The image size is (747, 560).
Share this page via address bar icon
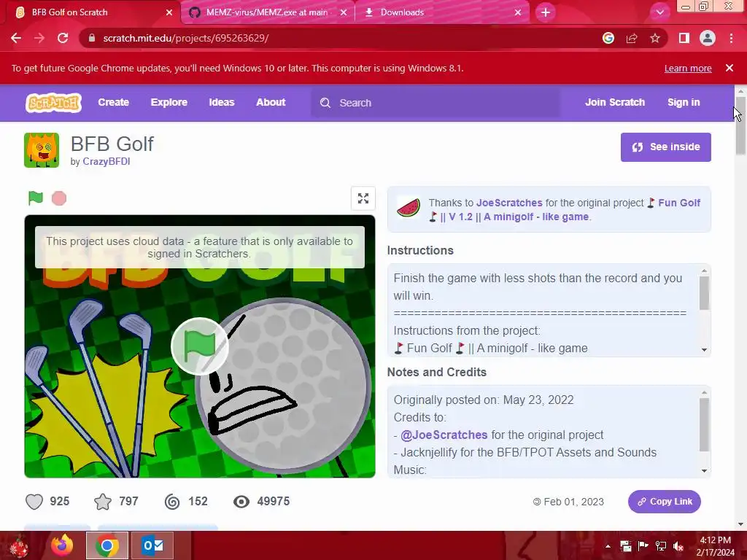coord(632,38)
